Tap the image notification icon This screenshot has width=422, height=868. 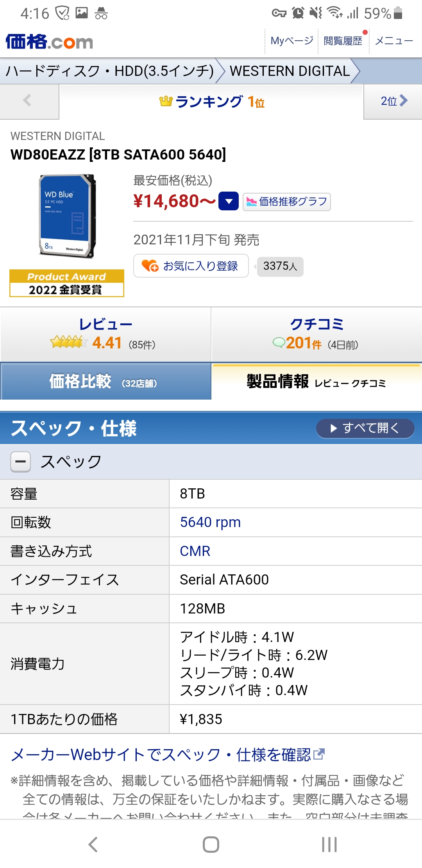tap(82, 13)
